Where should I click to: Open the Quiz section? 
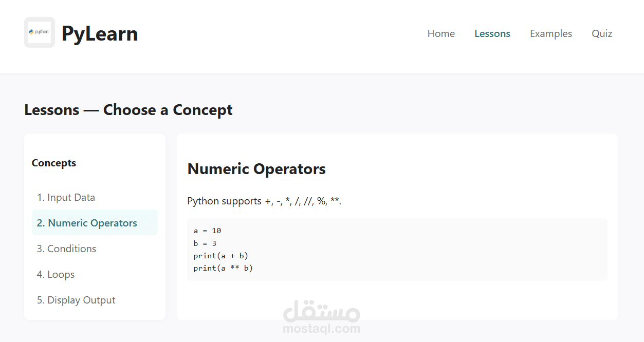coord(601,33)
